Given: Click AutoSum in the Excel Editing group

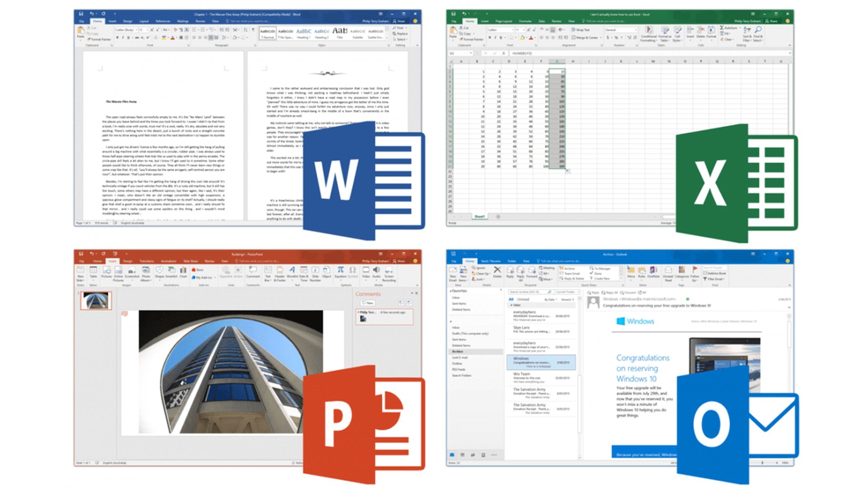Looking at the screenshot, I should (729, 28).
